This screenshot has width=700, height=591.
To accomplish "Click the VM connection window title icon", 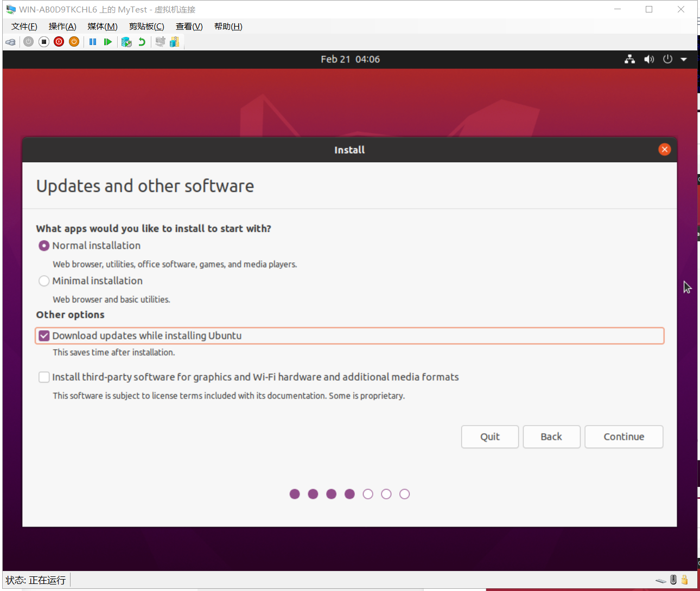I will [11, 9].
